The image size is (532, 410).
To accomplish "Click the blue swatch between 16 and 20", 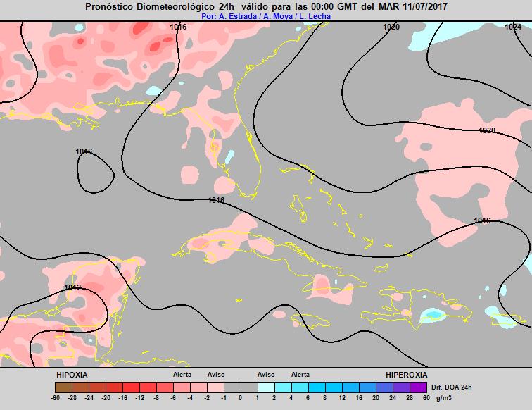I will point(368,387).
